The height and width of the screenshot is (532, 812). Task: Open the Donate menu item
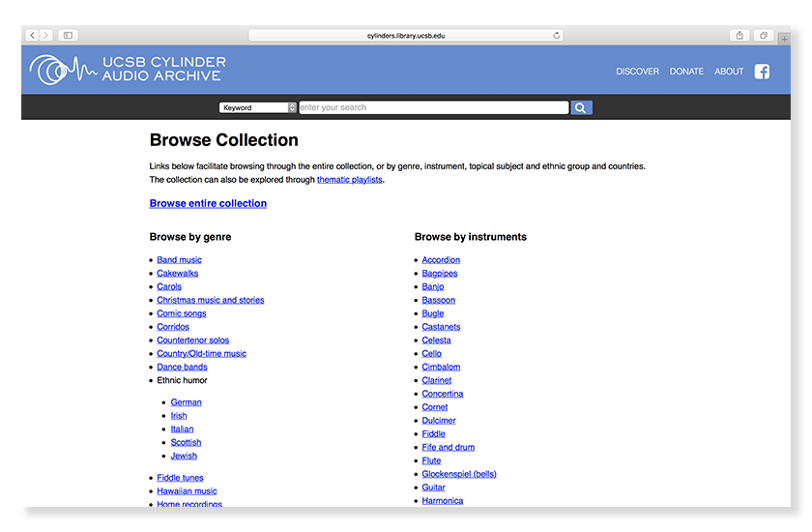pyautogui.click(x=686, y=72)
